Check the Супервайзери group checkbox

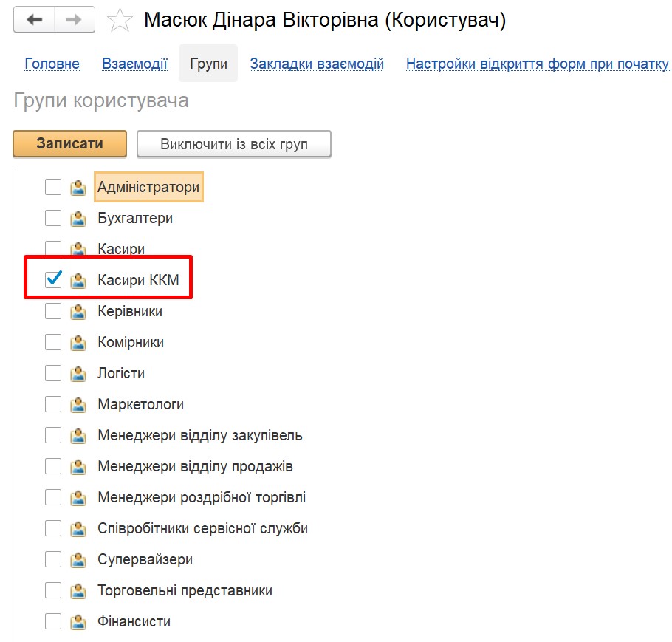coord(53,559)
